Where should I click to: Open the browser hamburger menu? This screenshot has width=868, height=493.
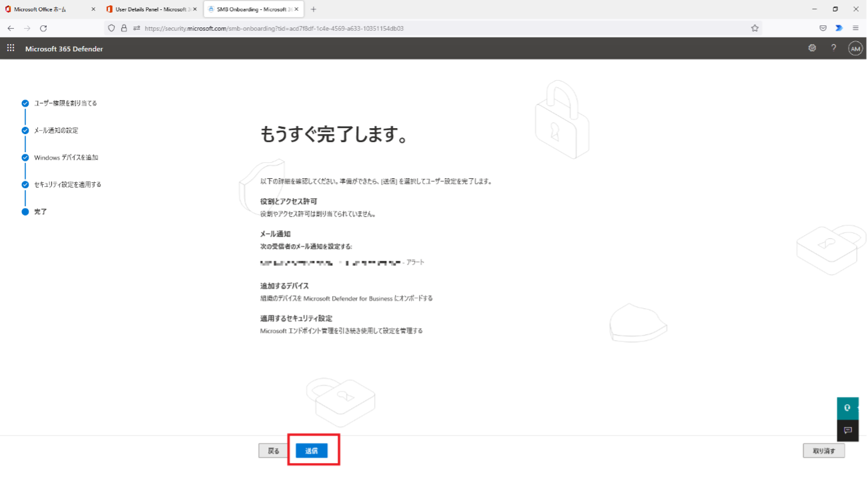(x=855, y=29)
